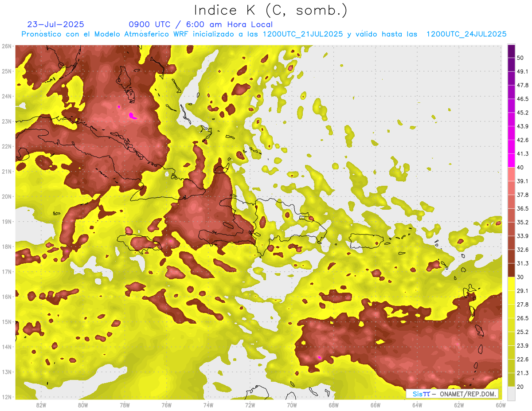Click the colorbar value '27.8'
This screenshot has width=532, height=411.
pyautogui.click(x=522, y=305)
